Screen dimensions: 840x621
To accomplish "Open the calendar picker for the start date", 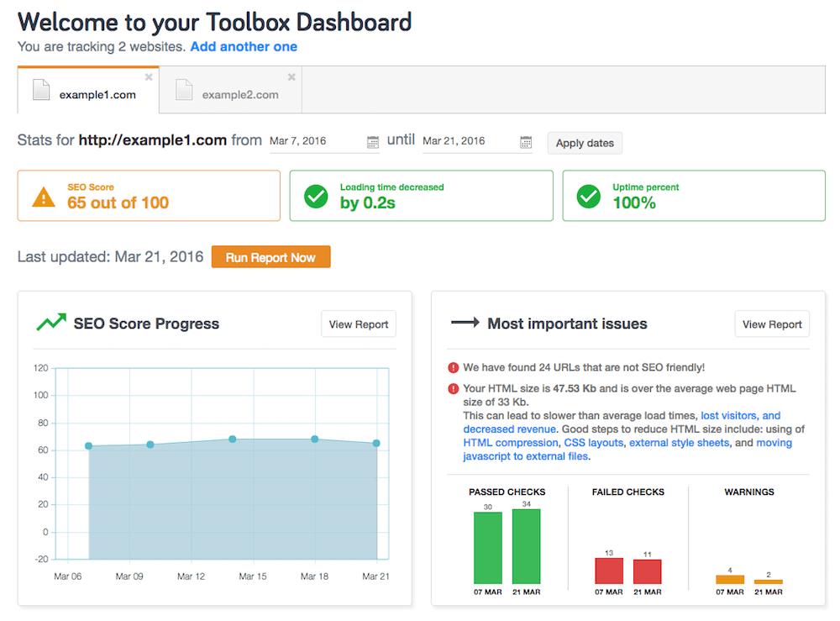I will pyautogui.click(x=372, y=143).
